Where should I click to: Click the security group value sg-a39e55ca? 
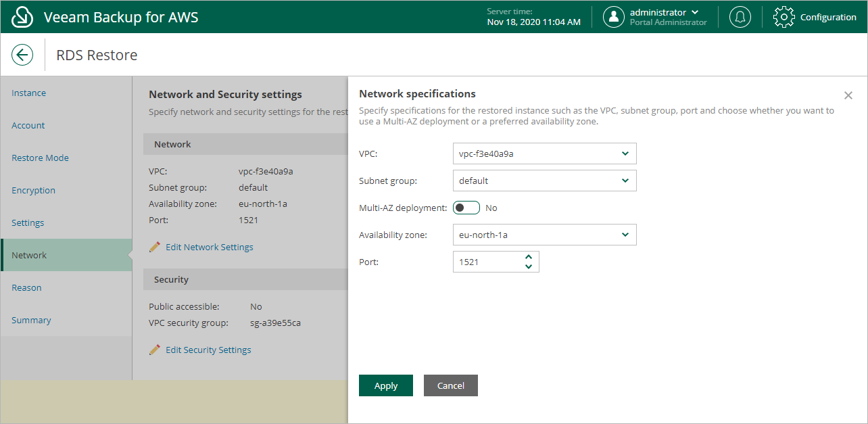275,323
